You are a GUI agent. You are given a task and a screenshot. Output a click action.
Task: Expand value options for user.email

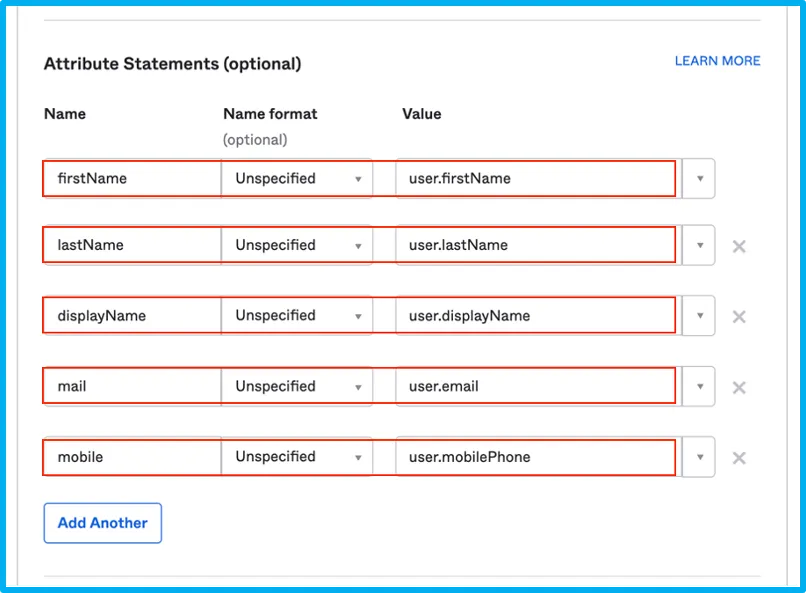click(x=699, y=386)
